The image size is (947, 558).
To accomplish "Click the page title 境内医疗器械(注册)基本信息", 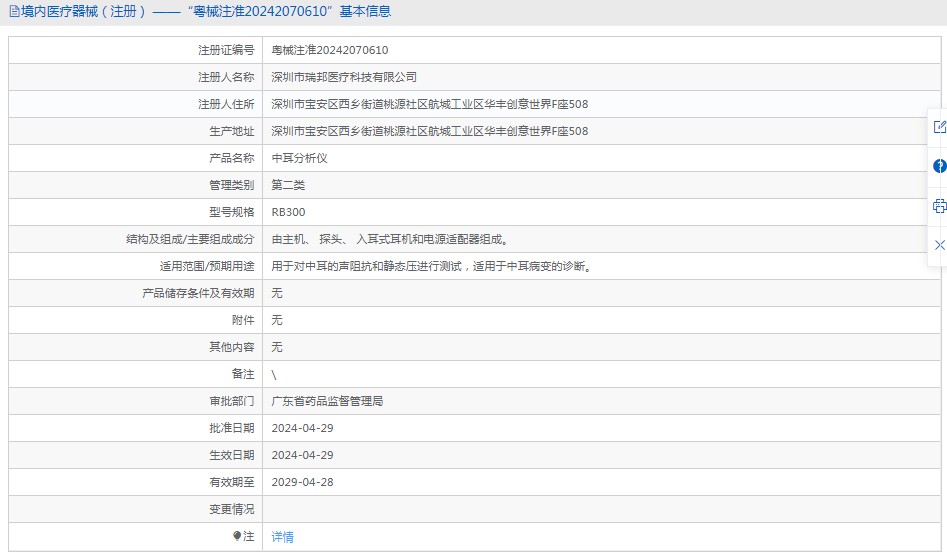I will pos(206,11).
